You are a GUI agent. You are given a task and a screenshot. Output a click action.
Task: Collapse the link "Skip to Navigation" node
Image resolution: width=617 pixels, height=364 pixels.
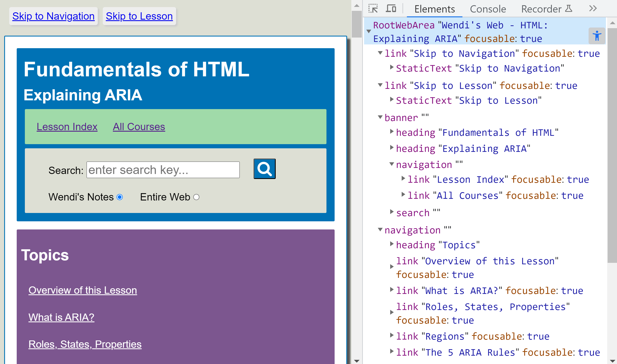pyautogui.click(x=380, y=53)
